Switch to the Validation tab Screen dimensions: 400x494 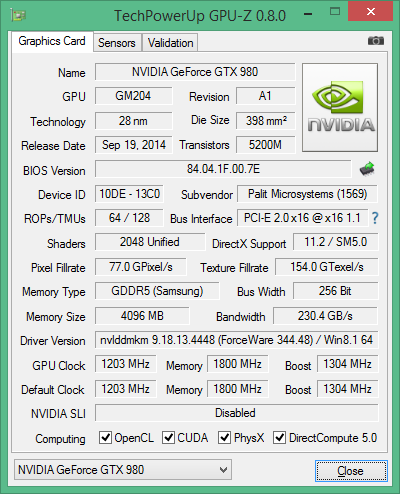click(170, 43)
